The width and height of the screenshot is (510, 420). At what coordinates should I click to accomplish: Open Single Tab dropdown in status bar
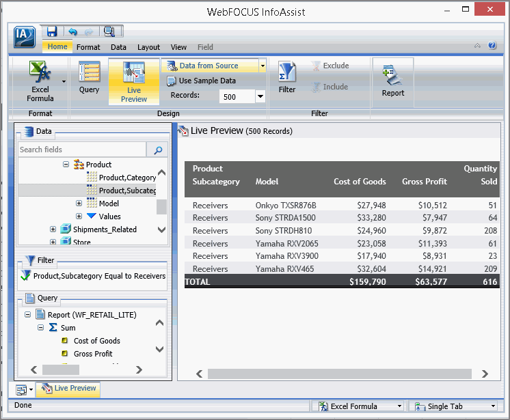pos(493,406)
